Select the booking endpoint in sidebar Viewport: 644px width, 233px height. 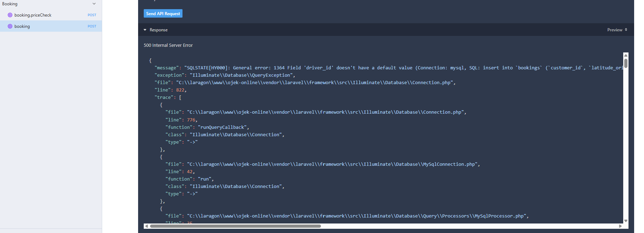pyautogui.click(x=22, y=26)
